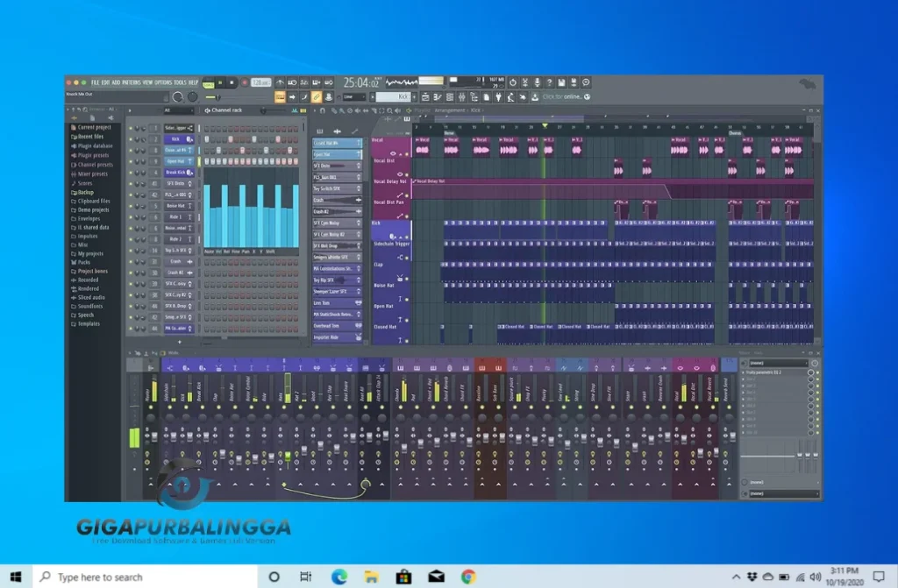Click the metronome icon in the toolbar
This screenshot has width=898, height=588.
280,81
